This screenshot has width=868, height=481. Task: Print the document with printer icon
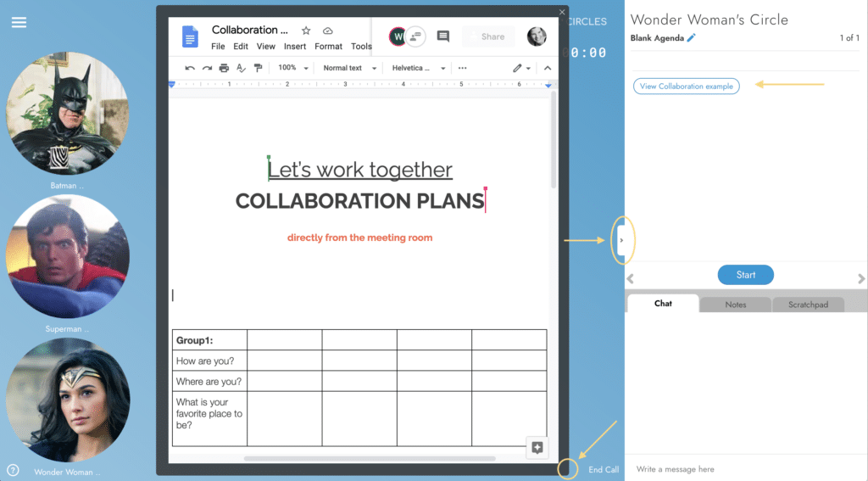tap(224, 68)
